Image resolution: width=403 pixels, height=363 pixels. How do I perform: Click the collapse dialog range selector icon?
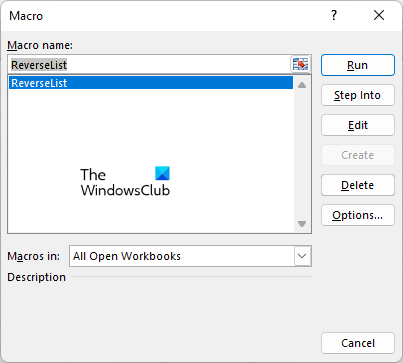[300, 64]
